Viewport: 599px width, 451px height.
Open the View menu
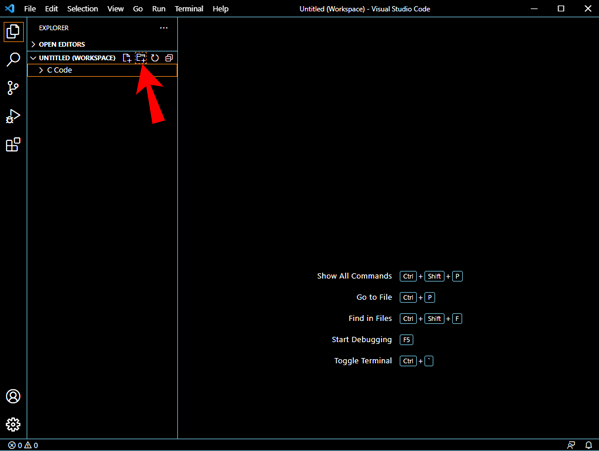tap(115, 9)
